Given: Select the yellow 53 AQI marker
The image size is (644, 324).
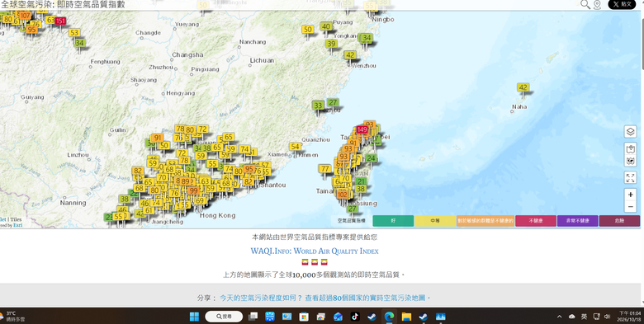Looking at the screenshot, I should pos(74,32).
